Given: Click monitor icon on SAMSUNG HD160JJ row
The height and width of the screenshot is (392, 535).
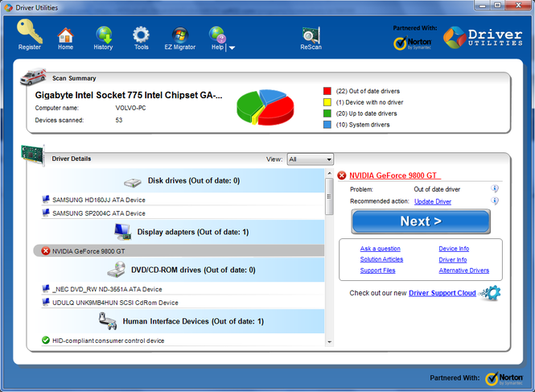Looking at the screenshot, I should [x=45, y=200].
